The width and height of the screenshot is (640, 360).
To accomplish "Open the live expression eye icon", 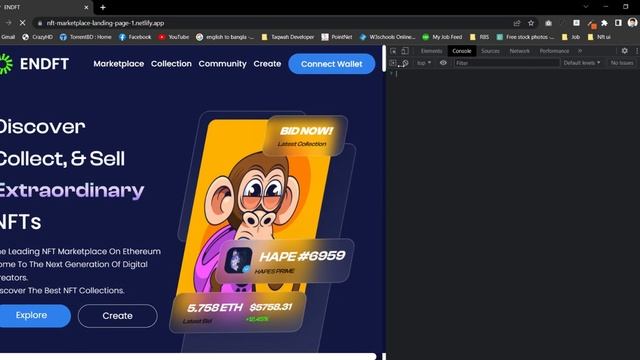I will click(x=443, y=63).
